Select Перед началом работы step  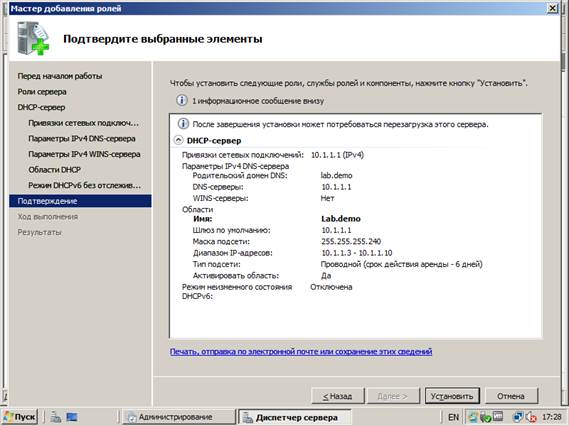coord(60,76)
